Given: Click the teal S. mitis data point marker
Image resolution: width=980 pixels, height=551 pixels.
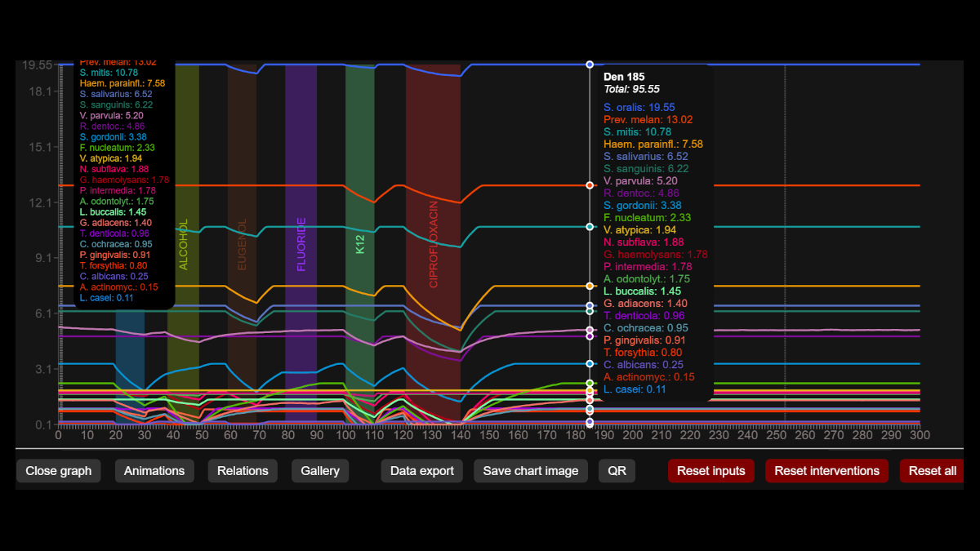Looking at the screenshot, I should [590, 226].
